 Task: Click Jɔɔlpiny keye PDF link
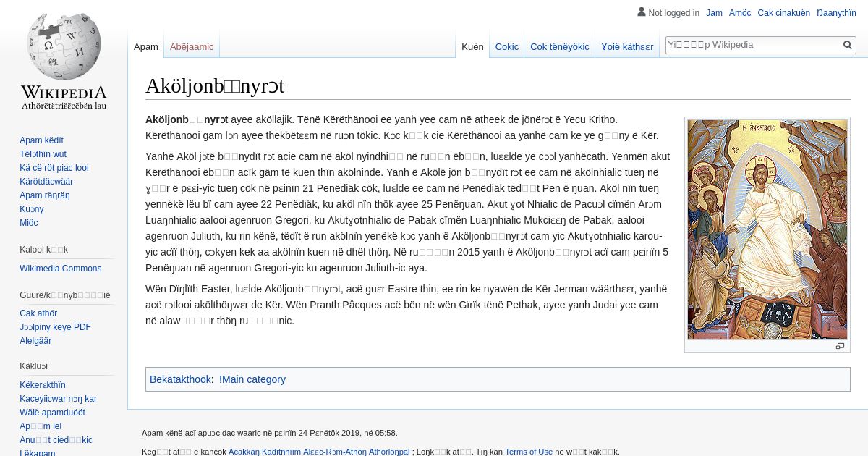[x=55, y=327]
